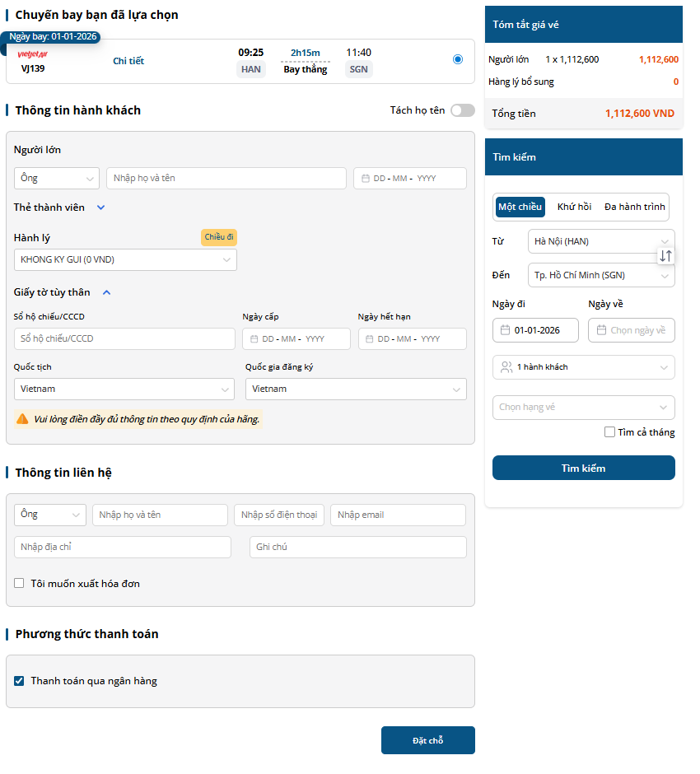Open the Quốc tịch nationality dropdown
The image size is (700, 774).
pyautogui.click(x=124, y=389)
